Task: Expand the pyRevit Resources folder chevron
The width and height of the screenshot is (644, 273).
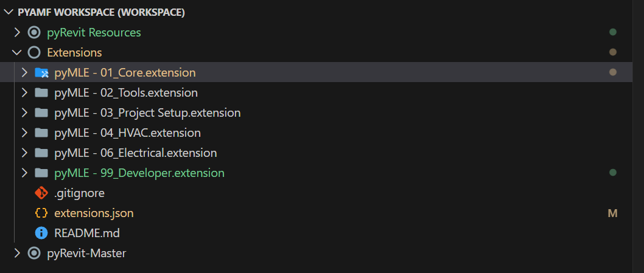Action: tap(17, 32)
